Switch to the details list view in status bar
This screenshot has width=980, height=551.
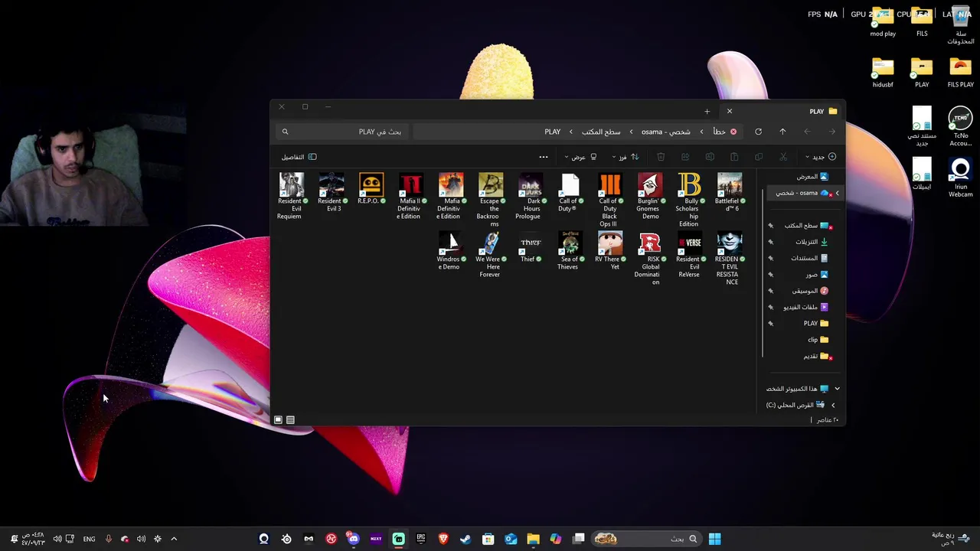[290, 420]
